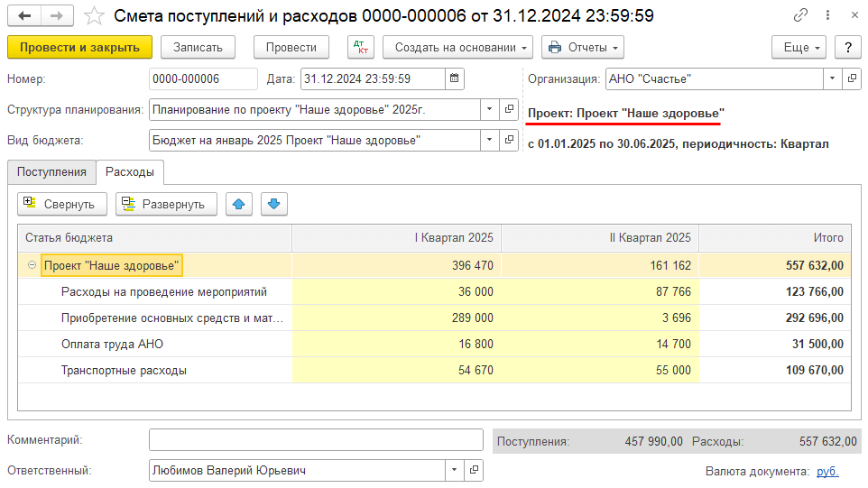868x488 pixels.
Task: Select row Приобретение основных средств
Action: (434, 318)
